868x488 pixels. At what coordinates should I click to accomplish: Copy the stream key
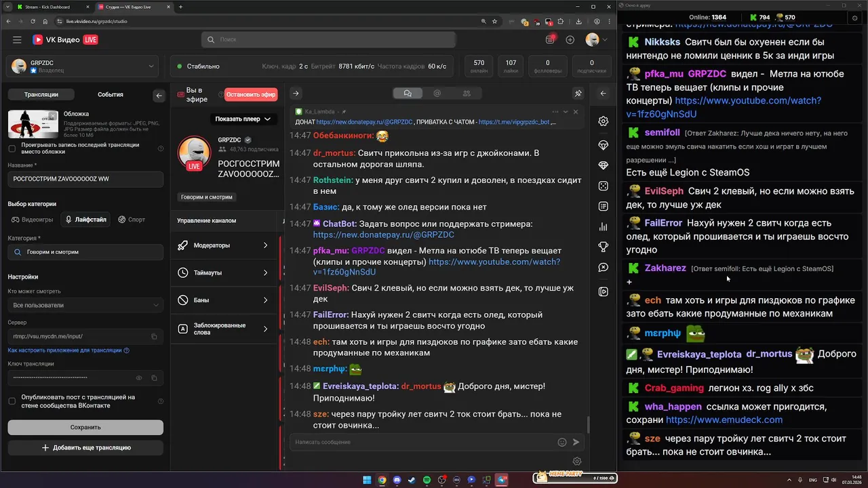154,378
